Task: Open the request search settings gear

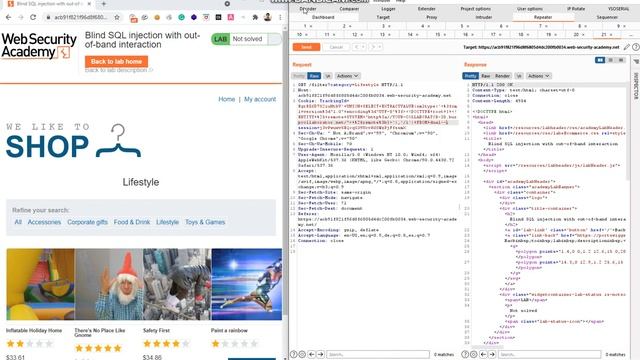Action: (302, 354)
